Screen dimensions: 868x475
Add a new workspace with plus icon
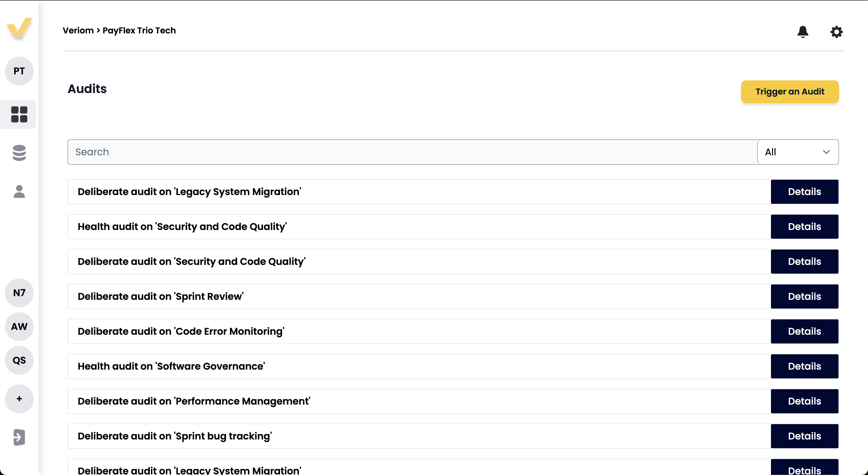click(x=19, y=399)
